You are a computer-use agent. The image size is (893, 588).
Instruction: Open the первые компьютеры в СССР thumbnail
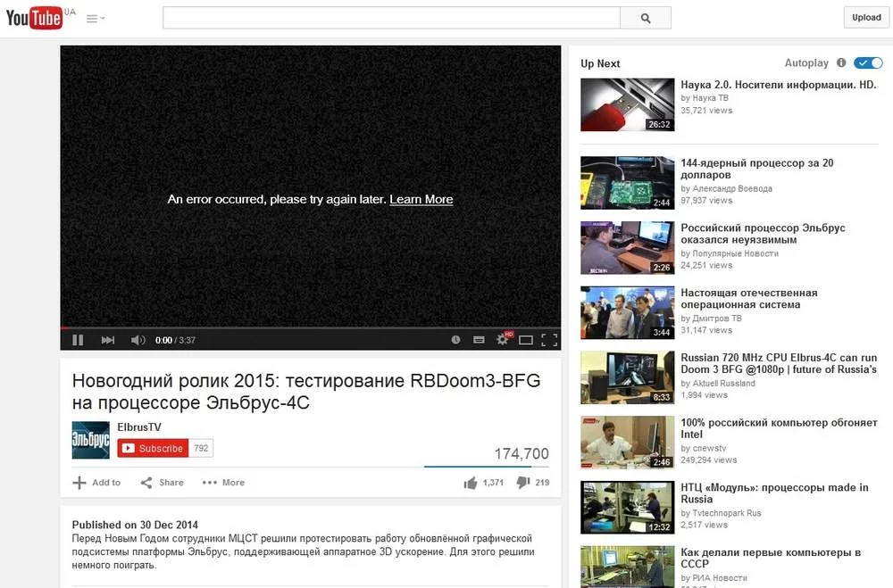point(628,567)
